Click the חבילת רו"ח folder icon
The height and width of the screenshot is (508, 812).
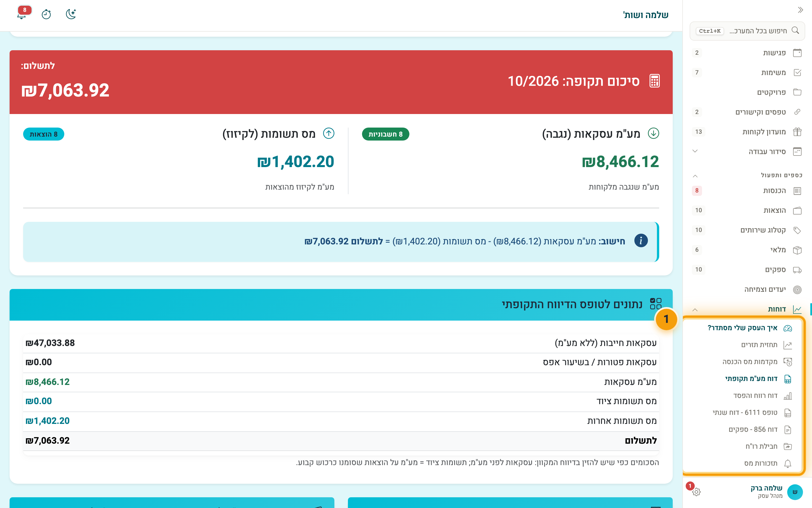tap(787, 446)
